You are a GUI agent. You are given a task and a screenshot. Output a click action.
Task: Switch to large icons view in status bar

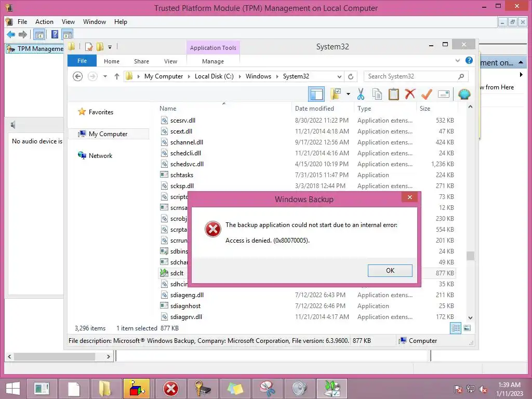pos(467,328)
